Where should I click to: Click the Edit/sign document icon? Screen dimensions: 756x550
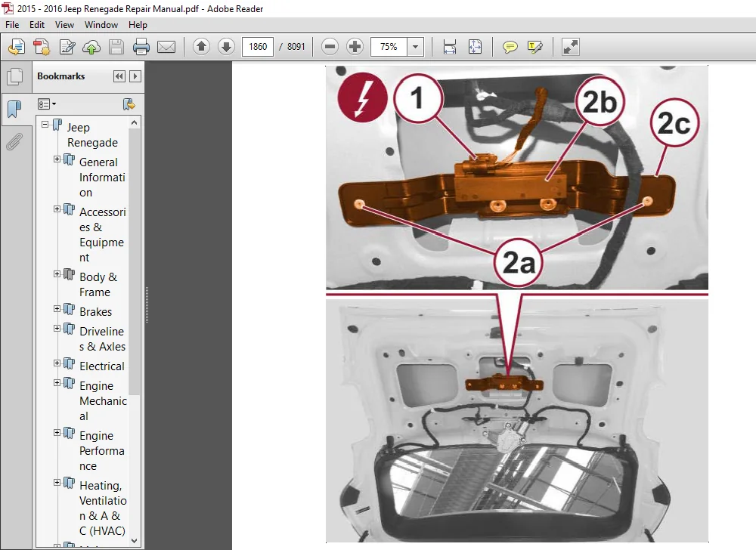tap(67, 47)
